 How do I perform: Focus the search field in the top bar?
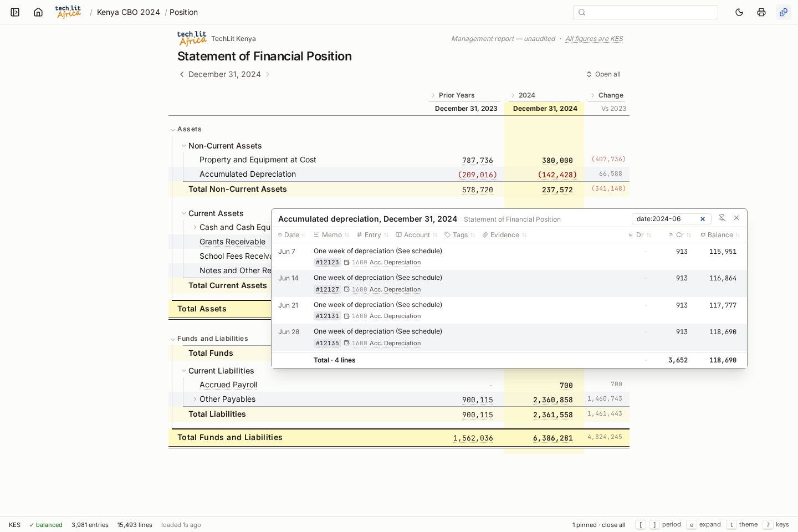[x=646, y=12]
